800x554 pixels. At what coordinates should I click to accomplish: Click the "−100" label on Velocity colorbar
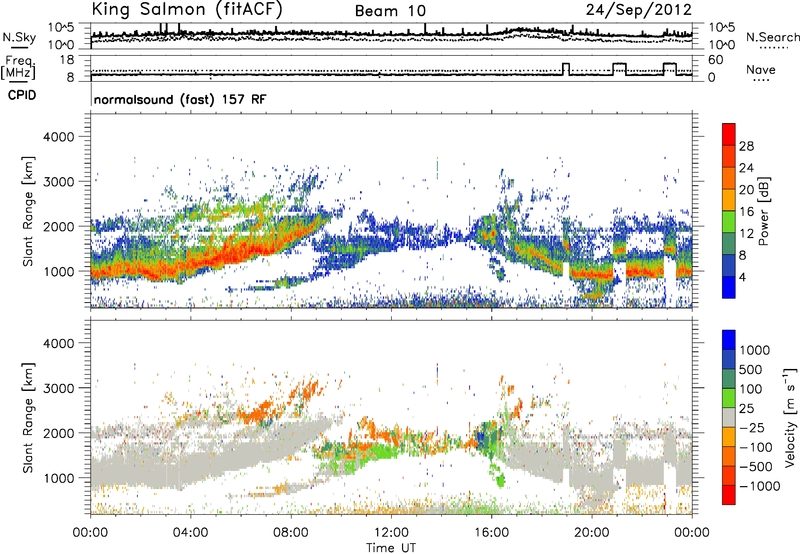pos(756,447)
